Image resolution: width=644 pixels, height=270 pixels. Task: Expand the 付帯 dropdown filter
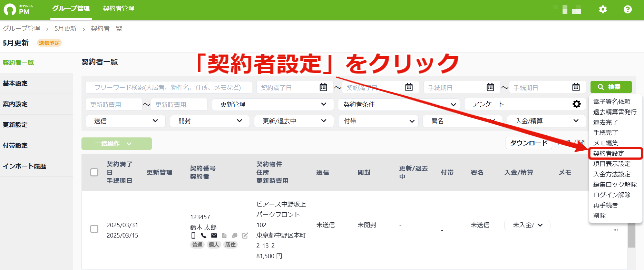378,121
